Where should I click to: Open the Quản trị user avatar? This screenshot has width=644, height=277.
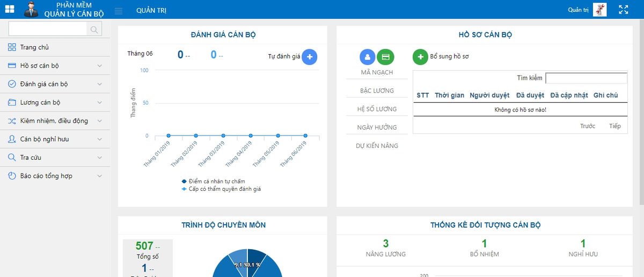[x=600, y=10]
